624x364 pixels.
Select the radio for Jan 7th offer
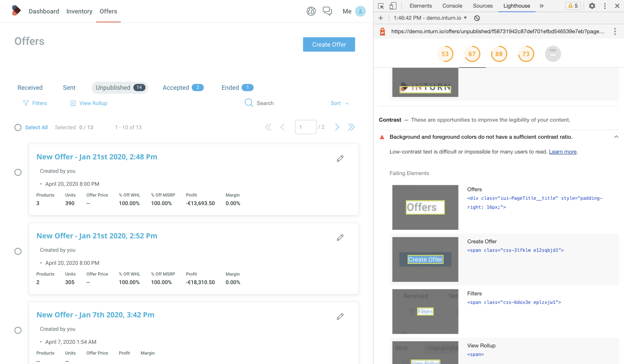pyautogui.click(x=18, y=330)
